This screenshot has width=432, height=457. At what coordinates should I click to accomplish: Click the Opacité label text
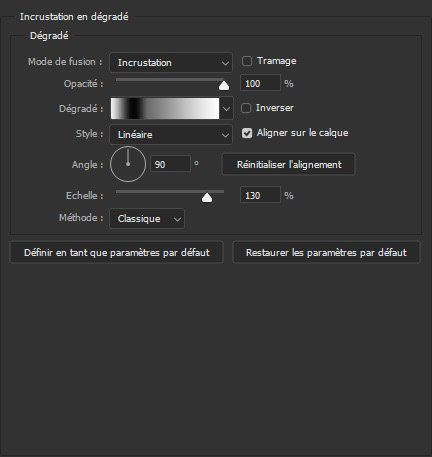(83, 83)
